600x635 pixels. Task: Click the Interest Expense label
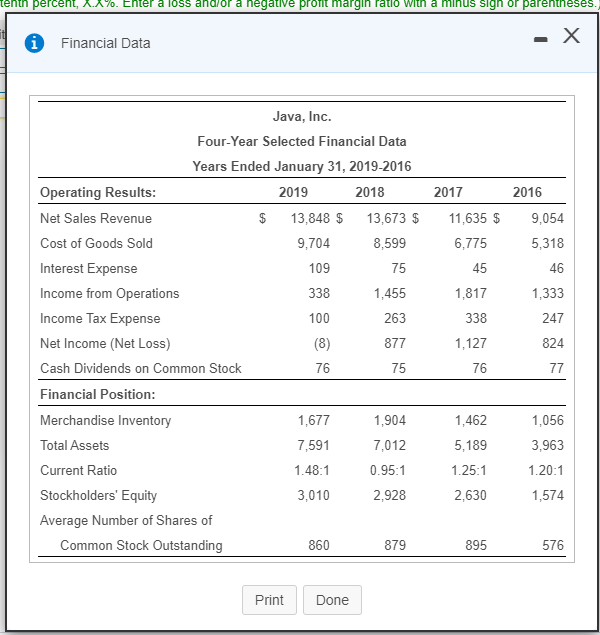coord(89,268)
